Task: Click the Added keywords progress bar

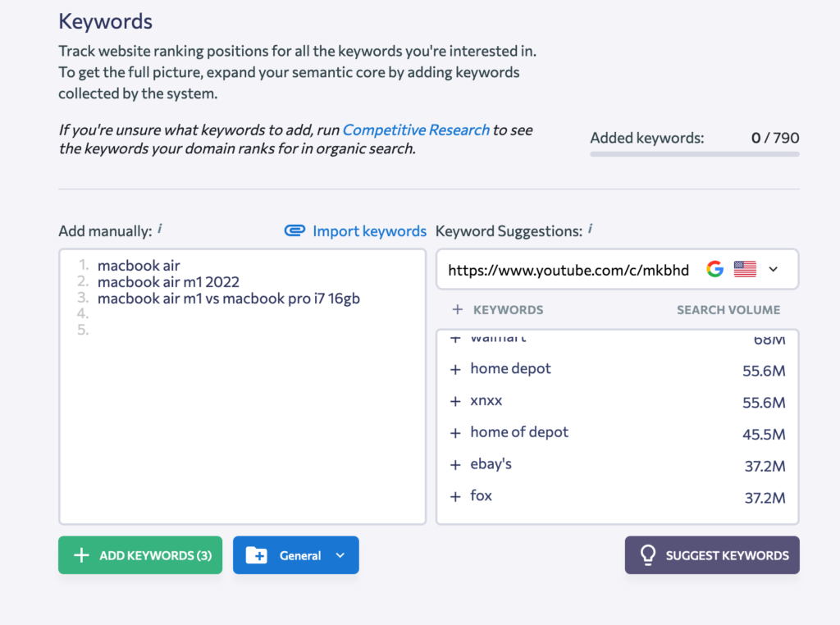Action: point(695,154)
